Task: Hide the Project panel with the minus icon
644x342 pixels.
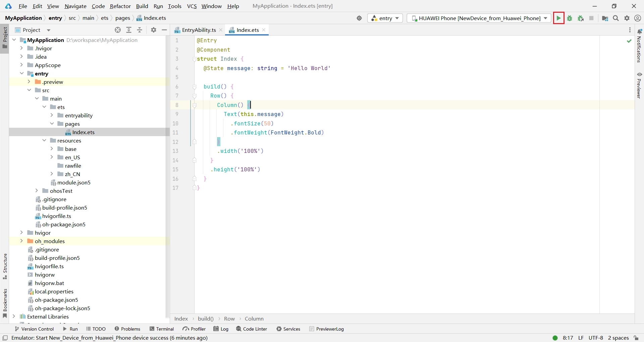Action: (164, 30)
